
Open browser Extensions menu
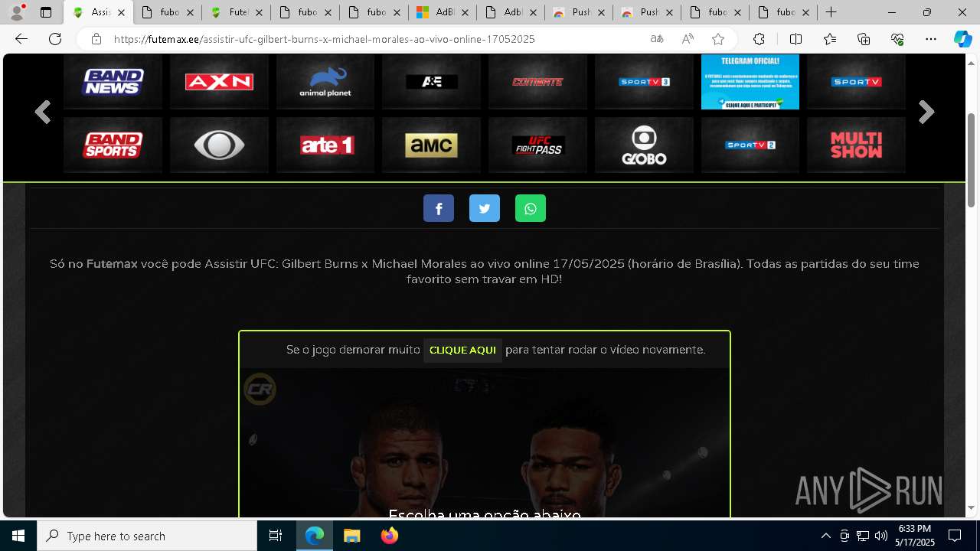click(759, 39)
